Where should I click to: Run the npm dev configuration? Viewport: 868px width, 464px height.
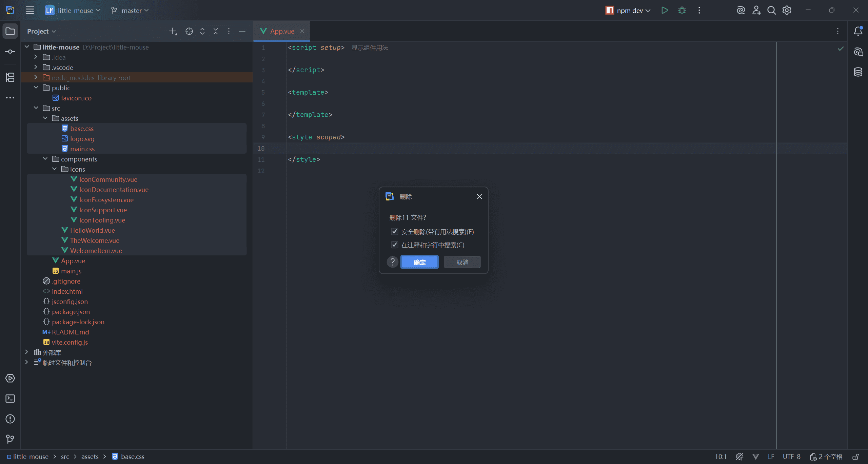665,11
